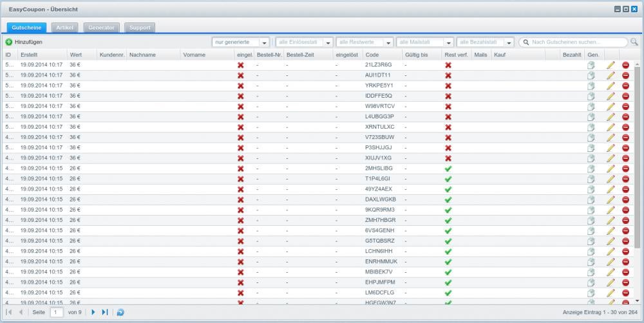Click the vertical scrollbar of table
Screen dimensions: 644x323
point(638,157)
